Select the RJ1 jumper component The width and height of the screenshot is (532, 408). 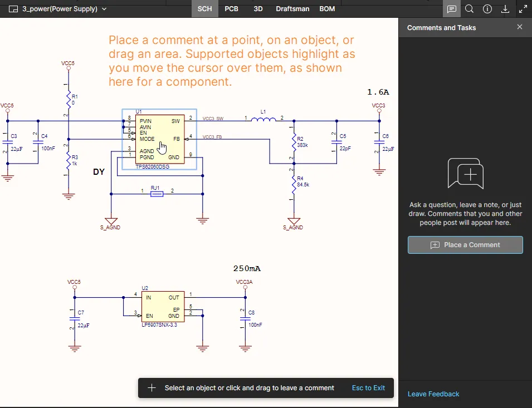point(157,194)
